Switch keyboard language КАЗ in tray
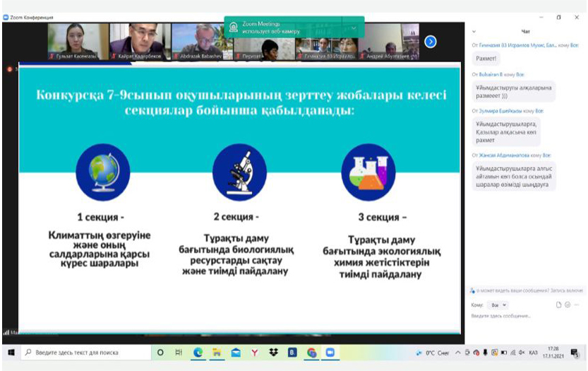 (x=533, y=352)
